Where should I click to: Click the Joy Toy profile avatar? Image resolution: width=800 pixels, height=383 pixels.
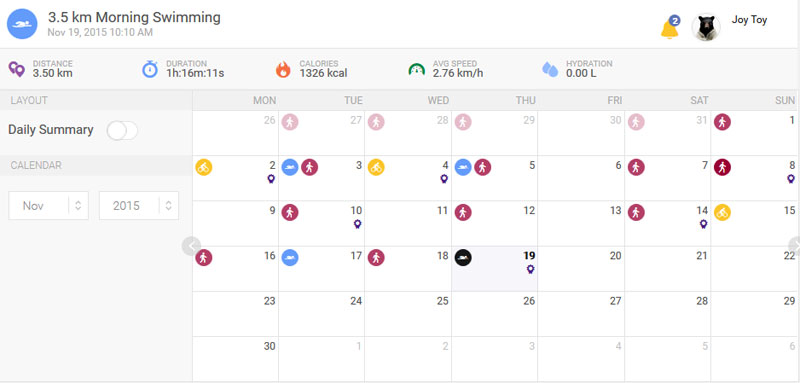tap(706, 27)
